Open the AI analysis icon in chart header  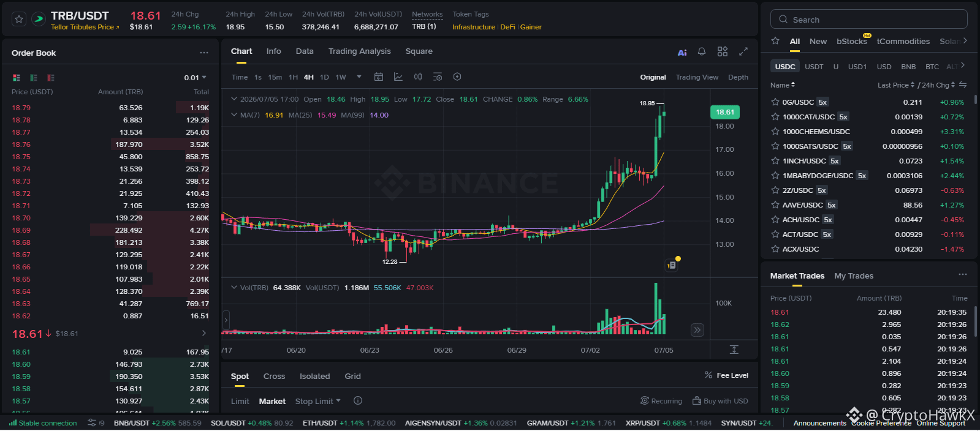coord(682,52)
